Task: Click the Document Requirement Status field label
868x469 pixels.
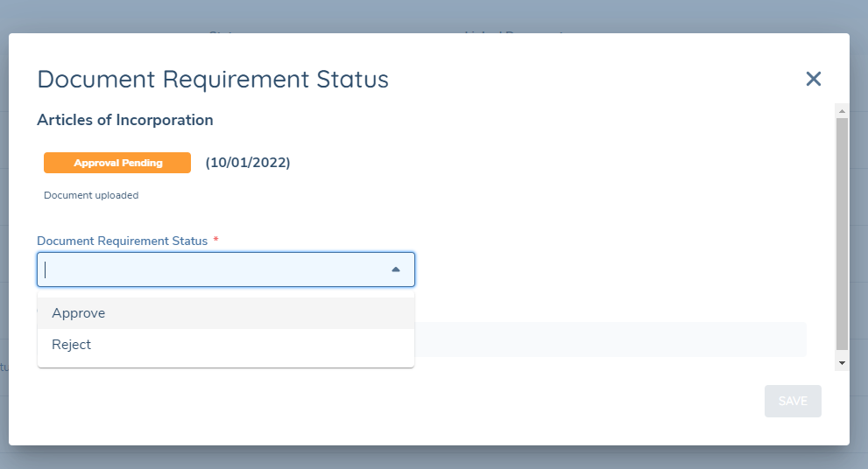Action: [x=123, y=241]
